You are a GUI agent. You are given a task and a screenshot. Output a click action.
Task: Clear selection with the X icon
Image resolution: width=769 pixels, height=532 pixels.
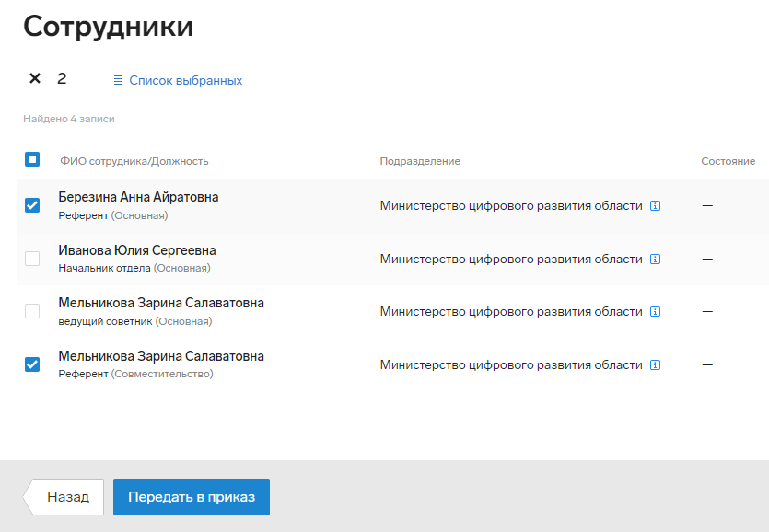(35, 78)
